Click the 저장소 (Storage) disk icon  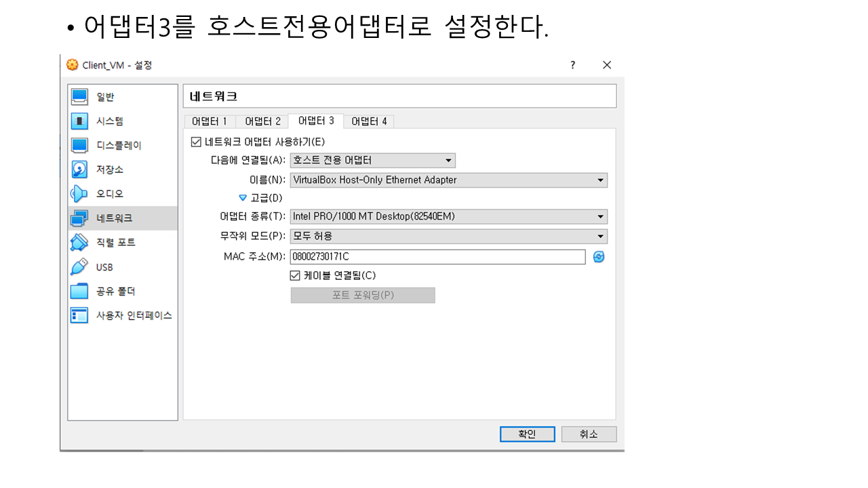point(80,169)
